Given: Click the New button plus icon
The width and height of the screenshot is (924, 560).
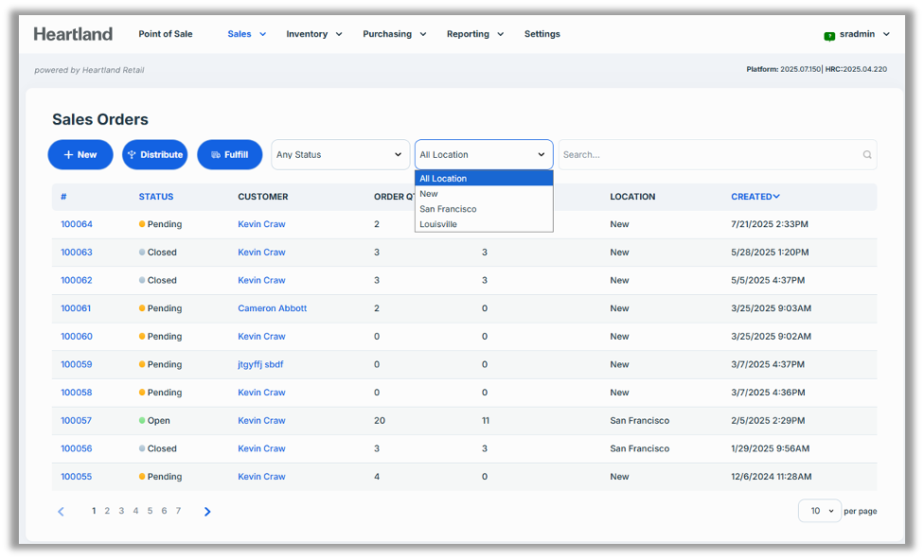Looking at the screenshot, I should (x=68, y=155).
